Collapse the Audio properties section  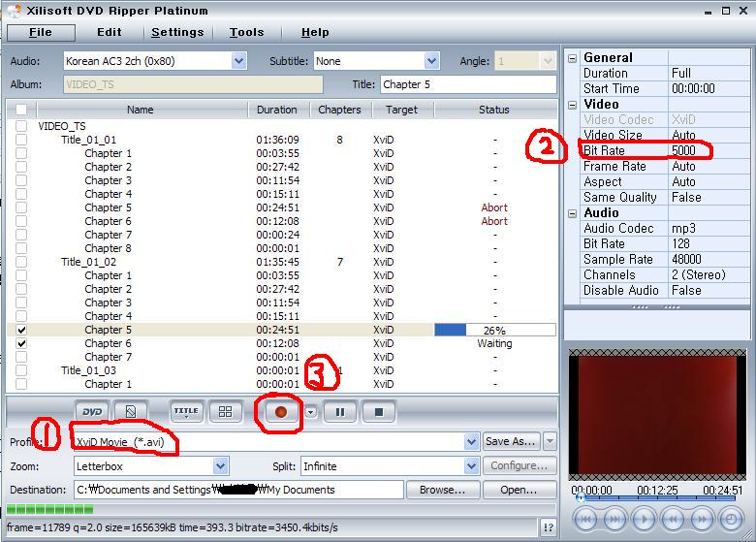click(572, 213)
